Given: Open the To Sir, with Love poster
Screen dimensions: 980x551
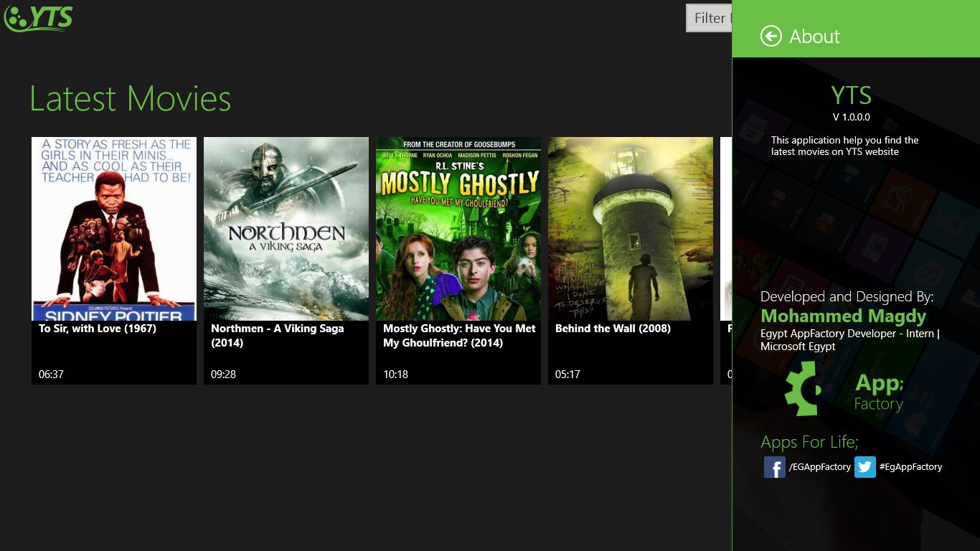Looking at the screenshot, I should (x=114, y=229).
